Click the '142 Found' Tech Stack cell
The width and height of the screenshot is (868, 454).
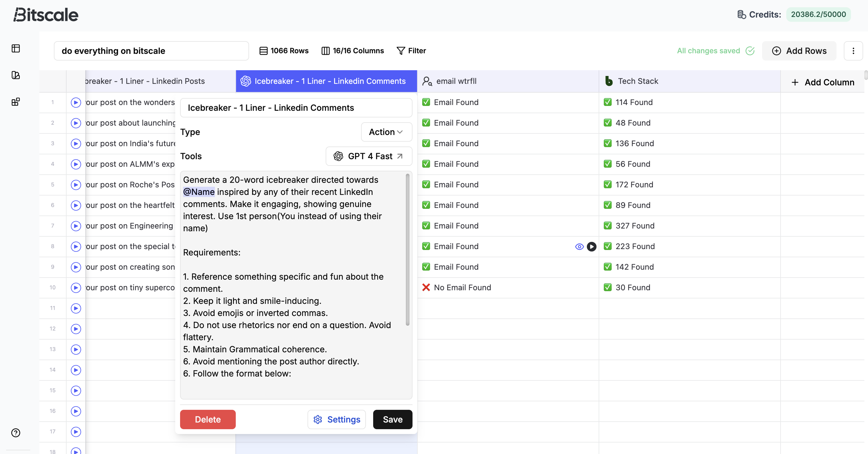click(689, 267)
